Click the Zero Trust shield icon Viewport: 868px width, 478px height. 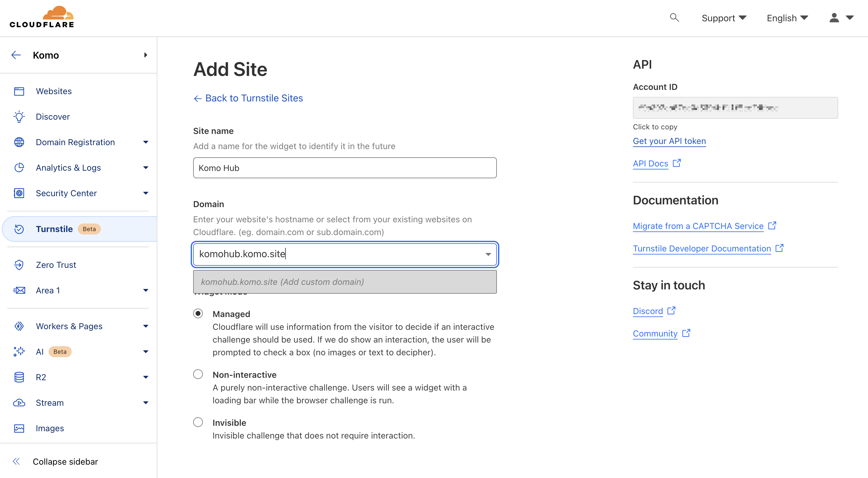click(x=19, y=265)
